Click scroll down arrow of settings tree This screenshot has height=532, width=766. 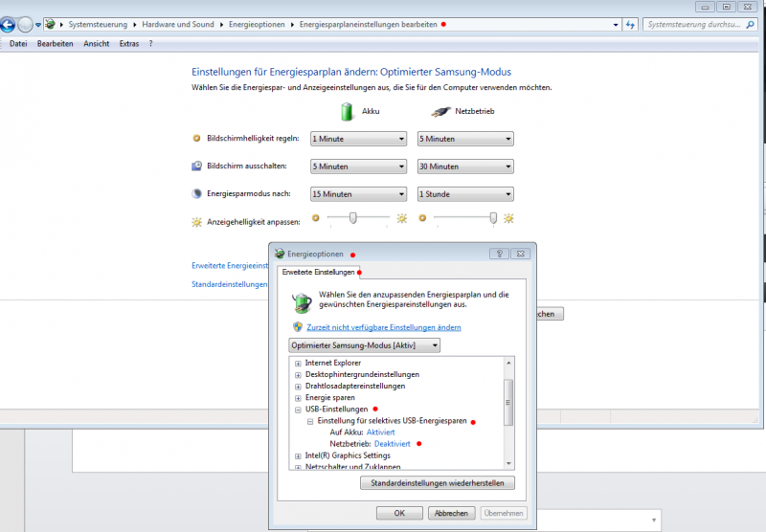[x=508, y=464]
